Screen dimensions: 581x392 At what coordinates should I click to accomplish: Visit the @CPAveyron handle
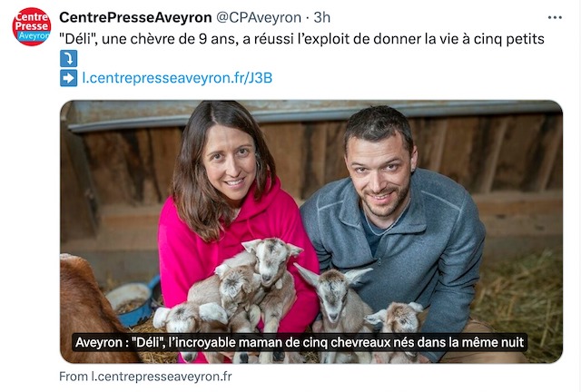tap(259, 17)
